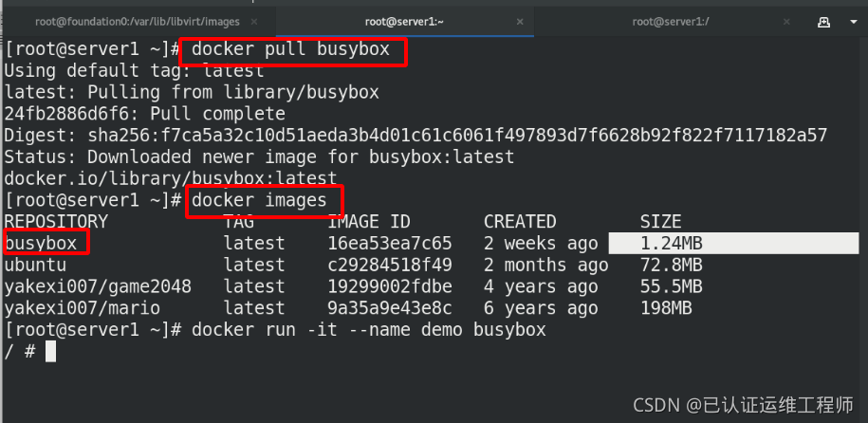
Task: Click image ID 19299002fdbe
Action: coord(390,286)
